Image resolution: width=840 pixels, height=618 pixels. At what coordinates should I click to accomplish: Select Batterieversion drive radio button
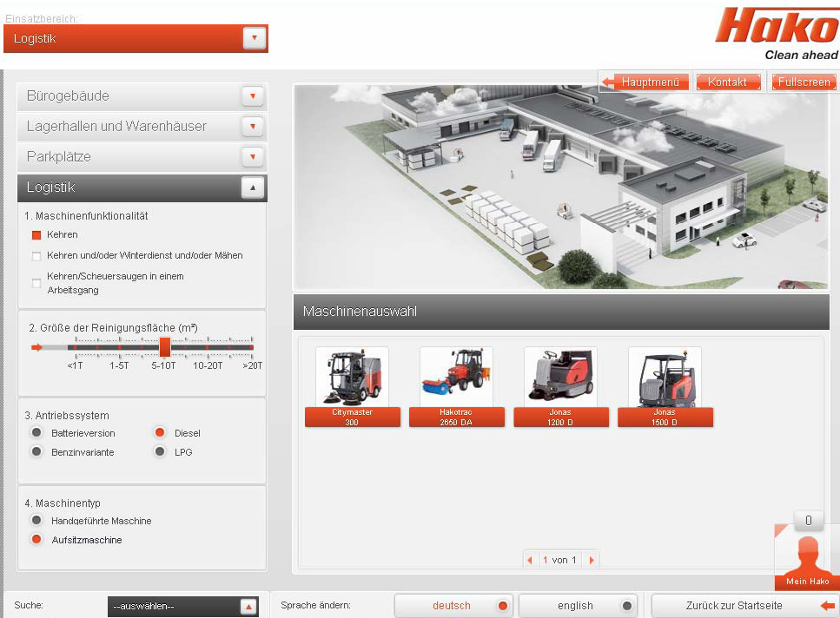[x=36, y=432]
